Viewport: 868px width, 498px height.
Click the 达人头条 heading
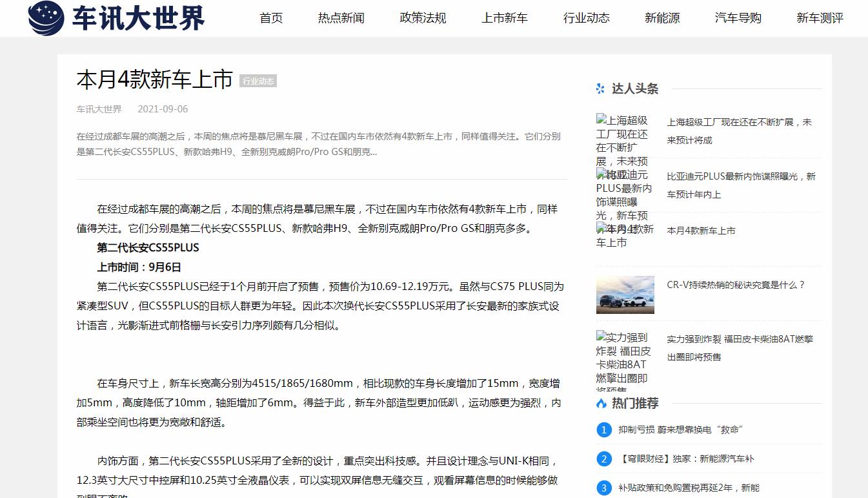[x=635, y=88]
